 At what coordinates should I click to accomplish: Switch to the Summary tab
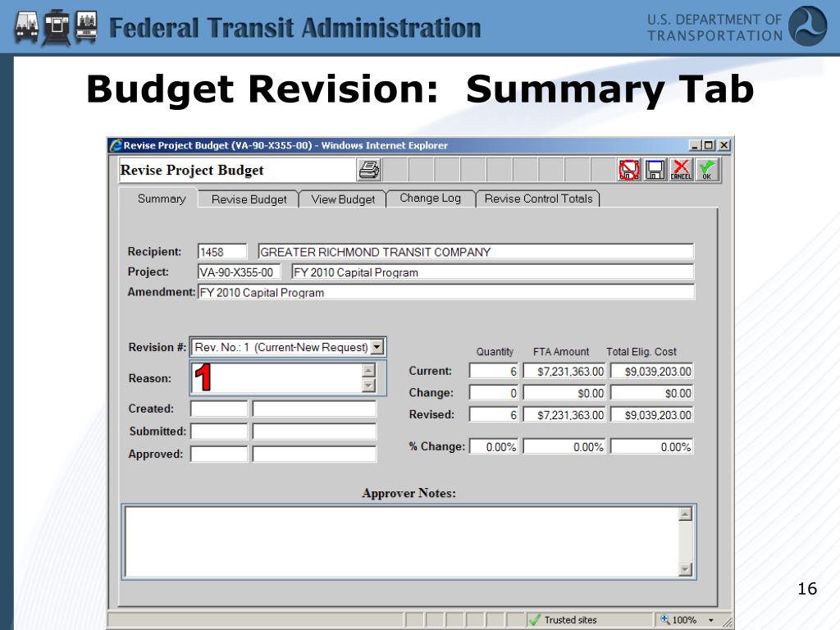tap(162, 199)
